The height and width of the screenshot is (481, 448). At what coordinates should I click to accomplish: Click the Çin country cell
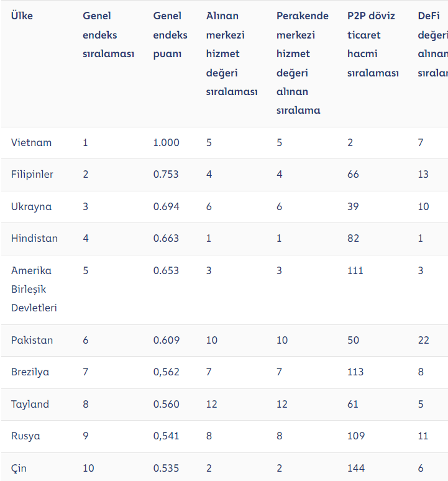[19, 468]
